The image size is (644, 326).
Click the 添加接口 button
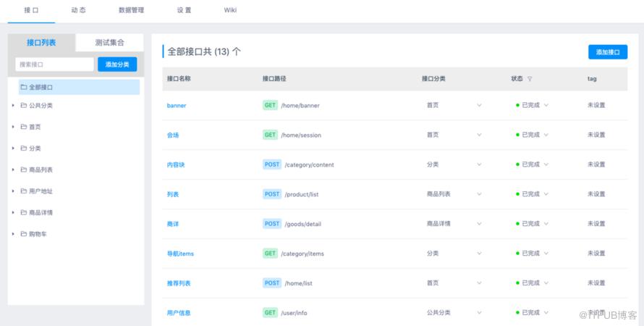point(608,52)
